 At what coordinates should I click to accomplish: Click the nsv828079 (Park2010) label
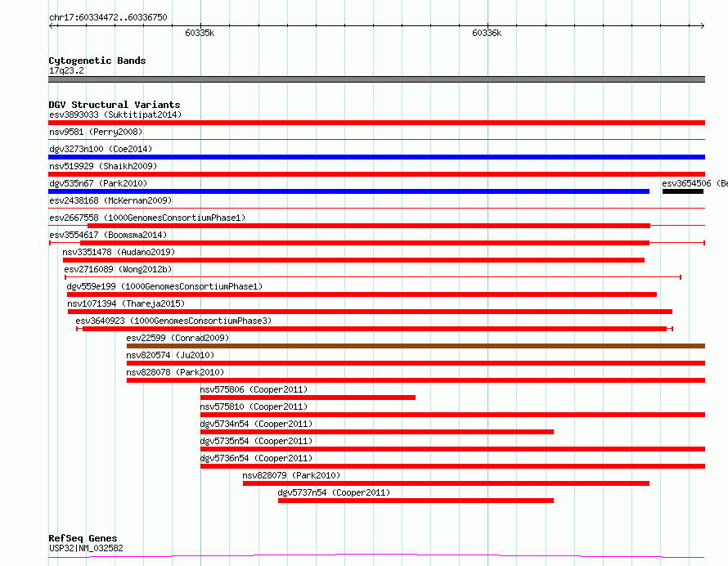[x=291, y=475]
